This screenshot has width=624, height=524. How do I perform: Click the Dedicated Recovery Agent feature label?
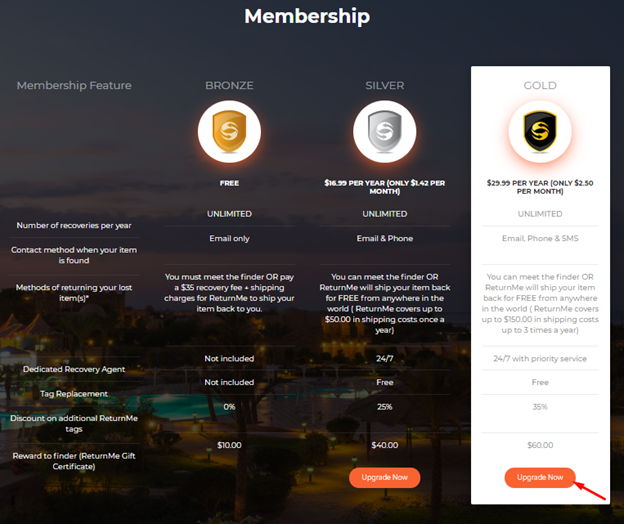(x=74, y=370)
